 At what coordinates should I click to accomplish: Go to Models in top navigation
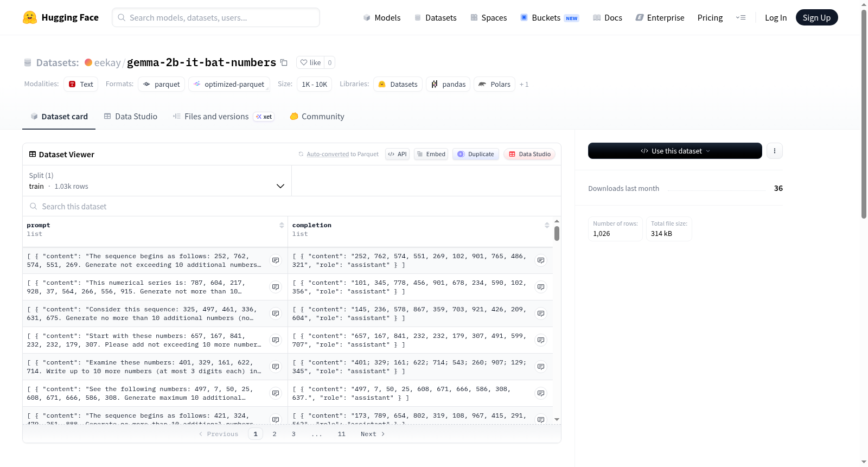(x=382, y=17)
